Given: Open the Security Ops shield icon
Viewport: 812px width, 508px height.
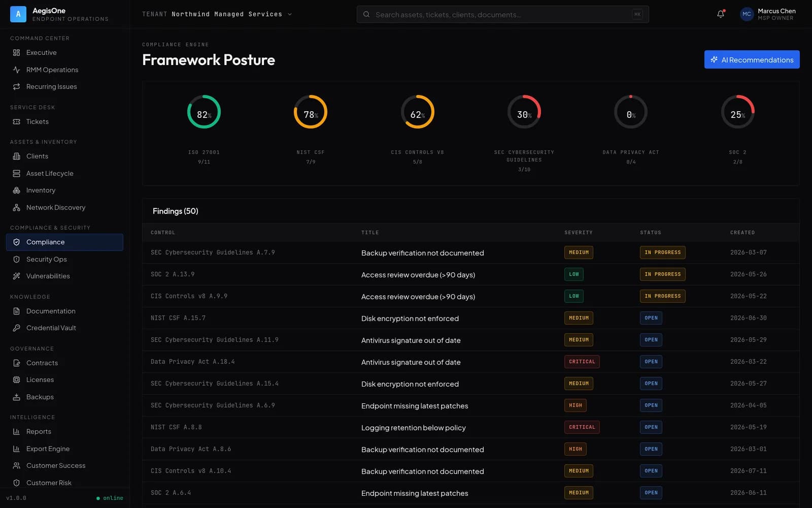Looking at the screenshot, I should [x=16, y=260].
